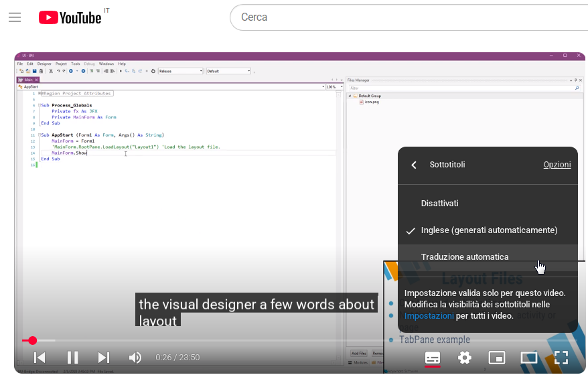Mute the video with speaker icon
Viewport: 588px width, 377px height.
[x=135, y=358]
